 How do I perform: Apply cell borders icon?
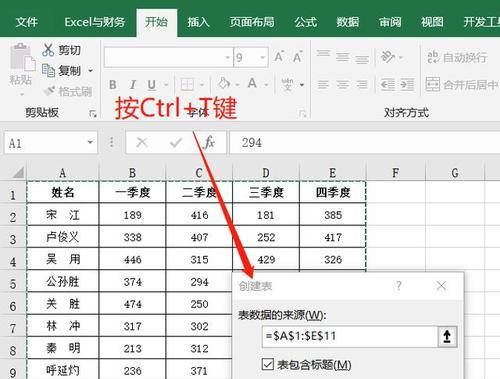point(187,85)
